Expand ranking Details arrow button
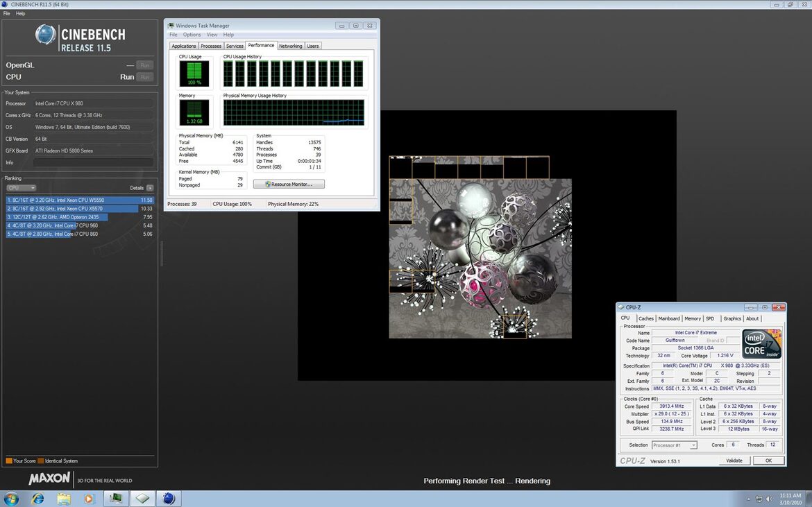The width and height of the screenshot is (812, 507). click(x=150, y=188)
